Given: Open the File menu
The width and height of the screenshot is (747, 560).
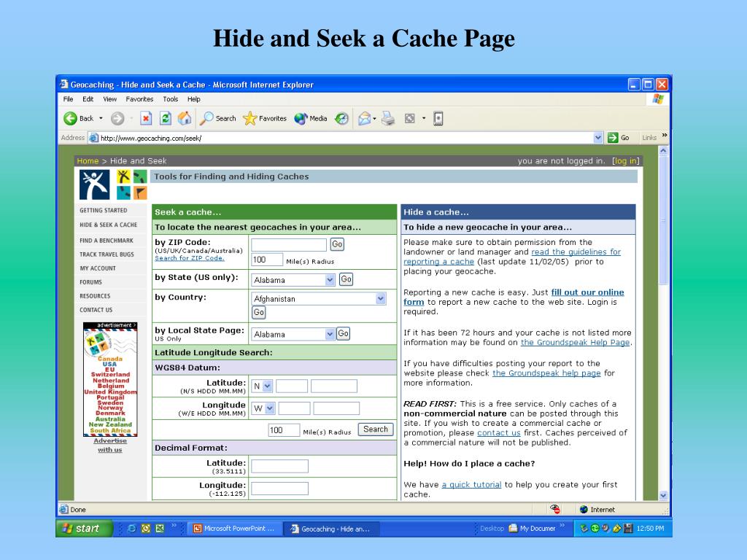Looking at the screenshot, I should click(68, 99).
